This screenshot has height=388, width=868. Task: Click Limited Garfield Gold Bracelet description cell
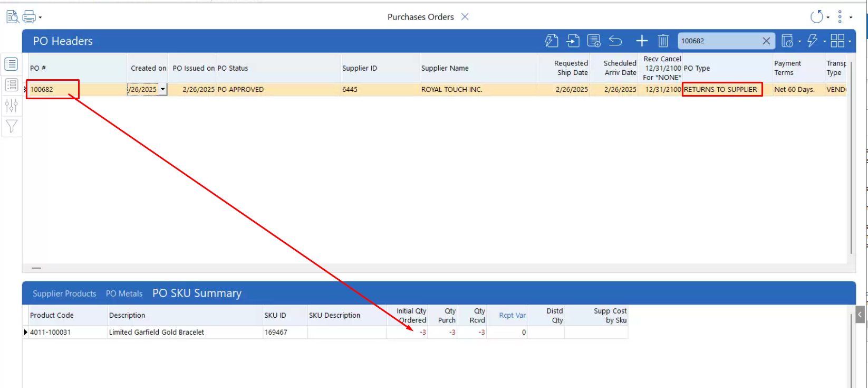(185, 332)
